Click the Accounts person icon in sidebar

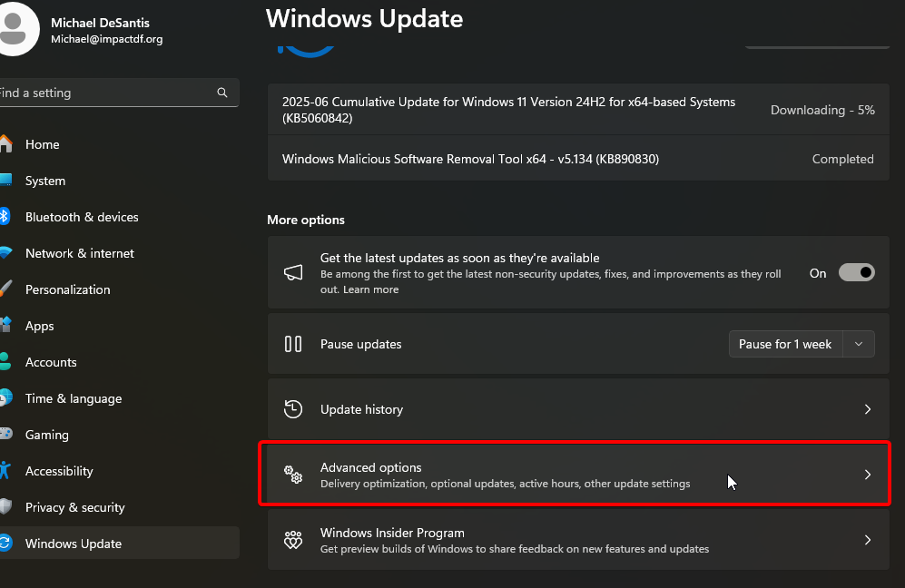coord(5,362)
